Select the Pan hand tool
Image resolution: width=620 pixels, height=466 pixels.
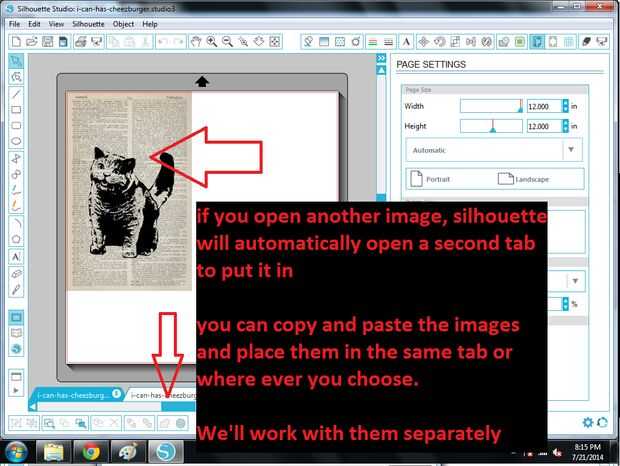click(196, 42)
